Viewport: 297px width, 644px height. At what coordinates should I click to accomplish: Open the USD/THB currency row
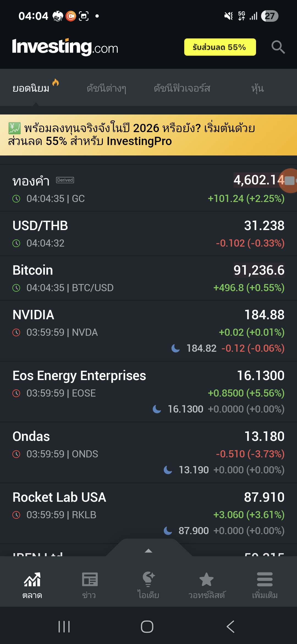coord(148,234)
